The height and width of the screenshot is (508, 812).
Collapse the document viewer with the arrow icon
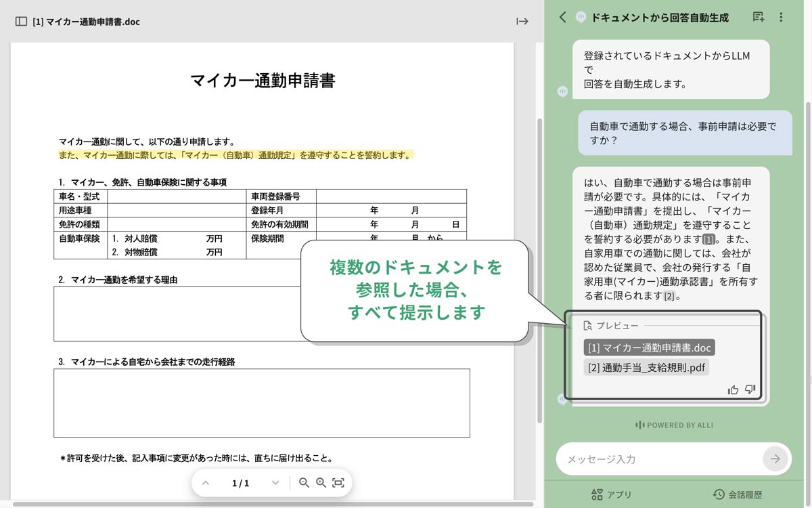pyautogui.click(x=522, y=21)
